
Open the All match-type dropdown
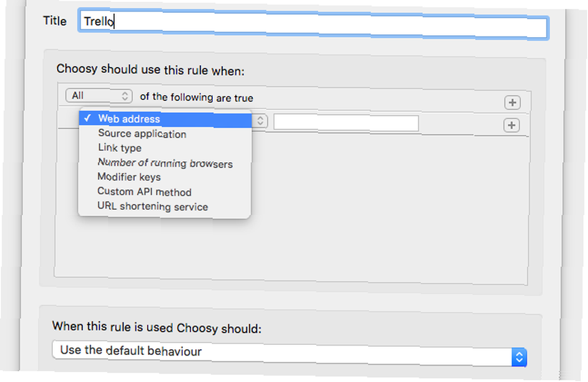coord(99,96)
